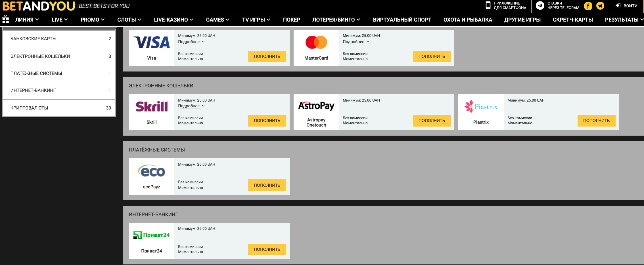Click ПОПОЛНИТЬ for Visa
This screenshot has height=265, width=644.
click(x=267, y=56)
